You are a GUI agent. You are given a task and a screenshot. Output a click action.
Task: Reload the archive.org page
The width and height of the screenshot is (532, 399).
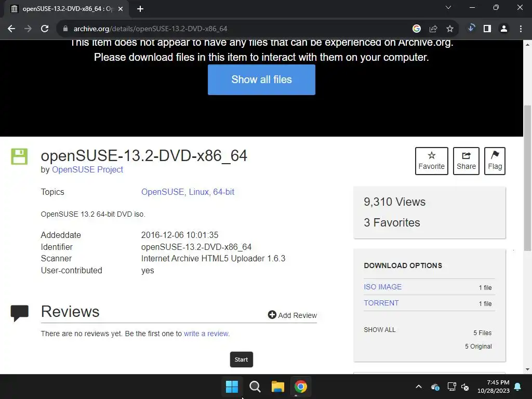click(45, 29)
